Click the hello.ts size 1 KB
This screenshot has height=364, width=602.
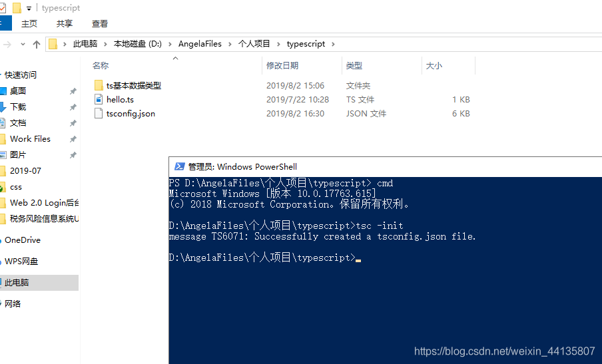(x=461, y=100)
